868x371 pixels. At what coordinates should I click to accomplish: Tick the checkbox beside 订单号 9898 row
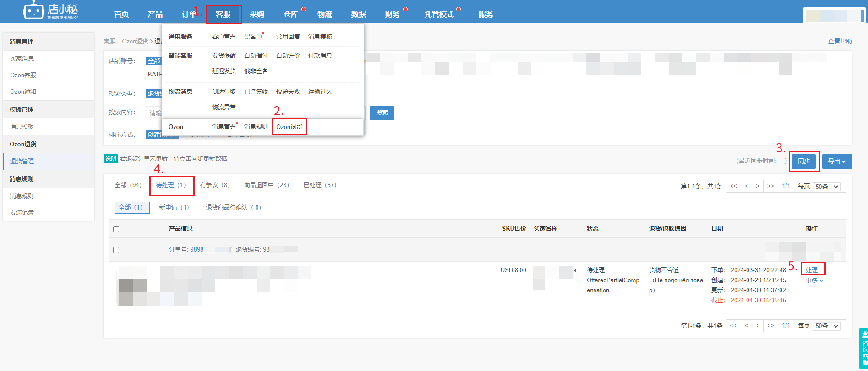point(116,250)
